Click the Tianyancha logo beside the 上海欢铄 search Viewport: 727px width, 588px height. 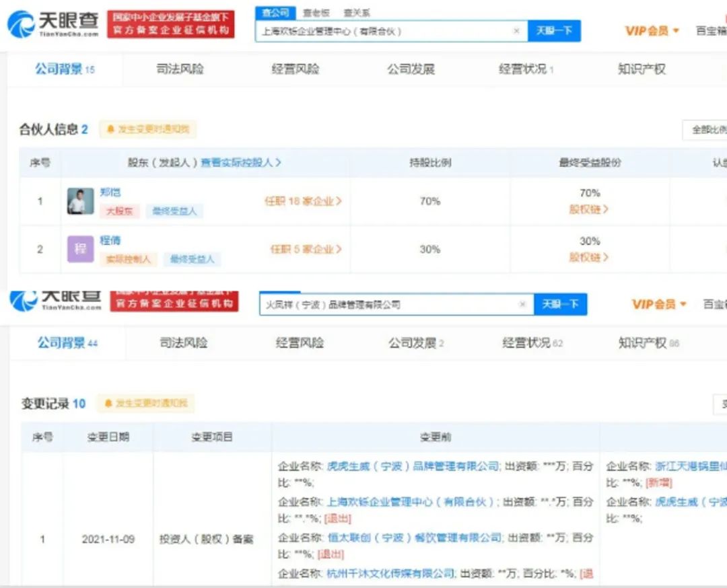point(53,24)
